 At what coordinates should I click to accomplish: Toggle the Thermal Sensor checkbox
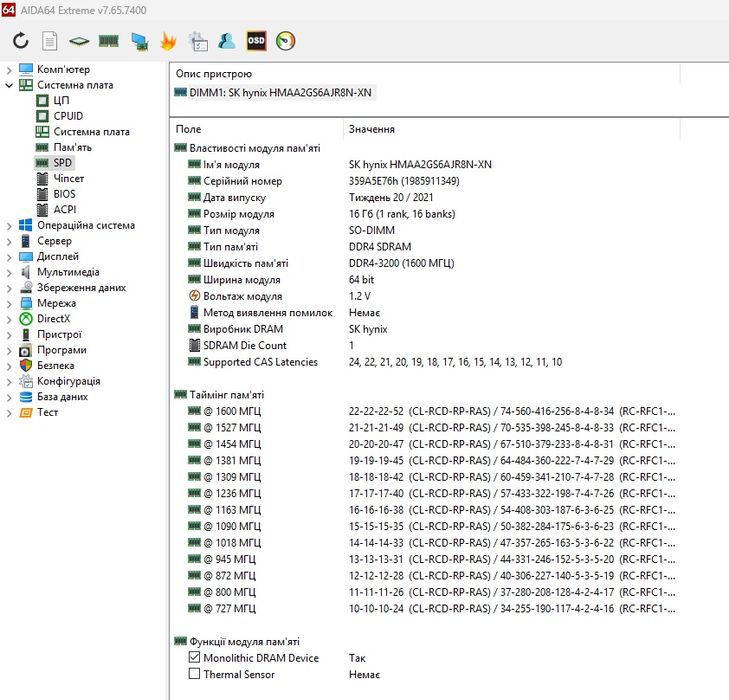point(194,674)
